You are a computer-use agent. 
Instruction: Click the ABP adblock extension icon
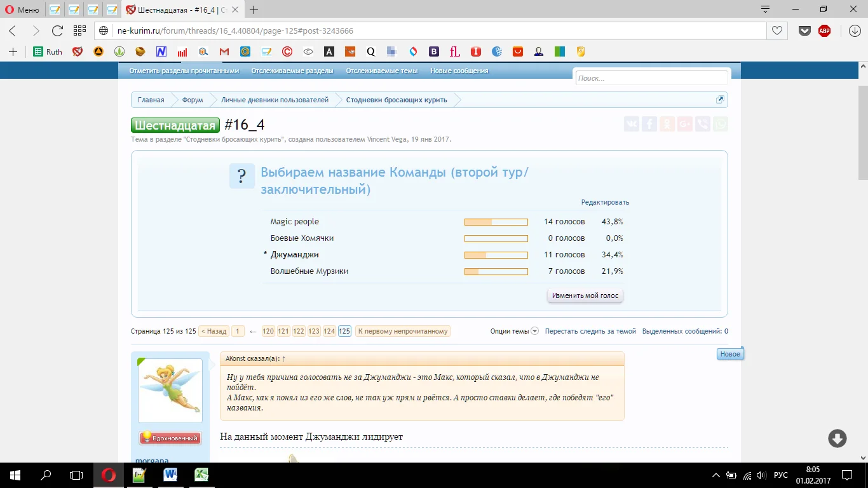click(x=824, y=30)
